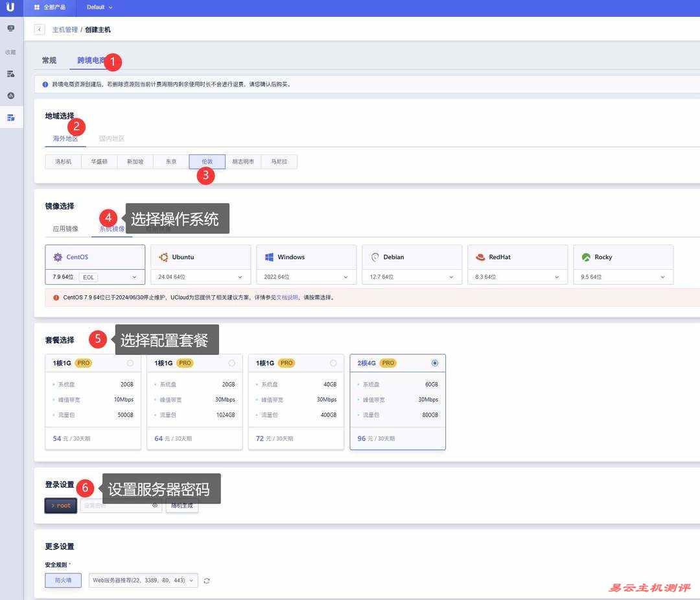Click PRO badge on the 54 元 plan
Viewport: 700px width, 600px height.
84,363
